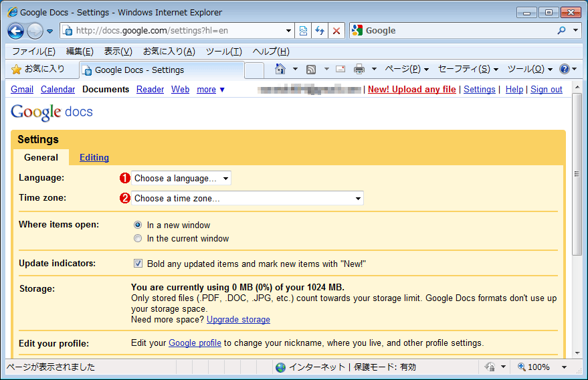This screenshot has height=380, width=588.
Task: Expand the more dropdown link
Action: (x=211, y=89)
